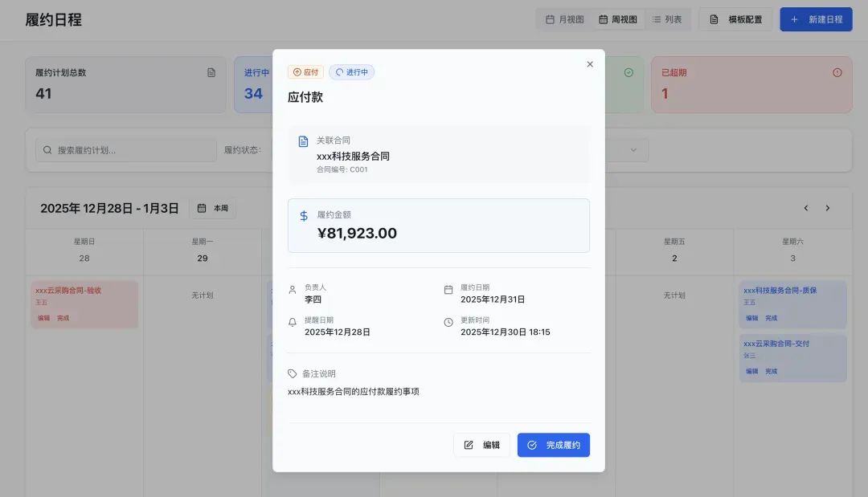
Task: Switch to 月视图 tab
Action: (x=565, y=19)
